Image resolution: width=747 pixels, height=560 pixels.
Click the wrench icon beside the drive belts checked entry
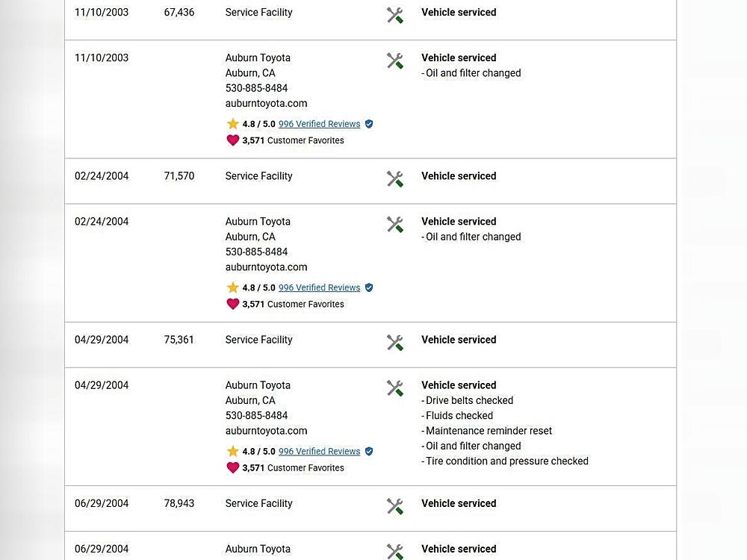point(394,388)
